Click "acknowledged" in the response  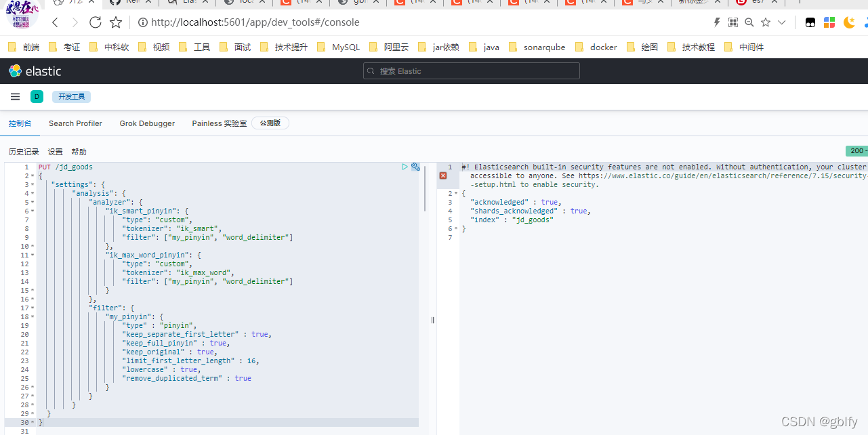click(499, 202)
